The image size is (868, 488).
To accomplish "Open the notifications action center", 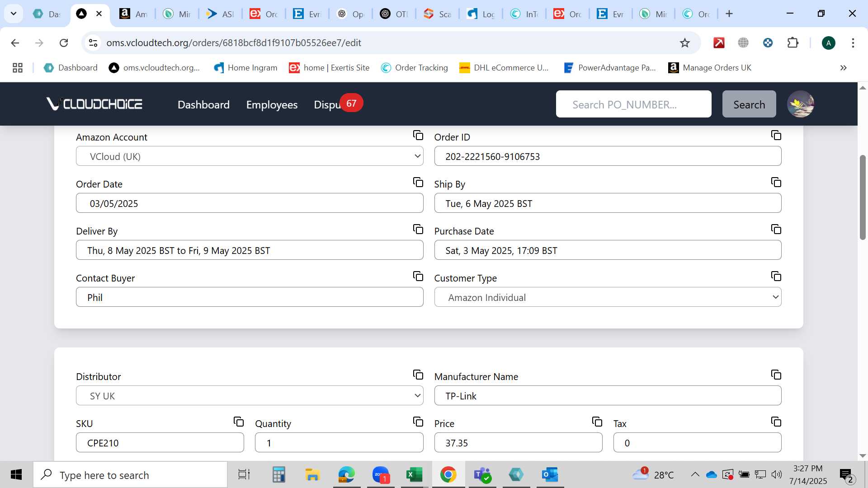I will point(846,475).
